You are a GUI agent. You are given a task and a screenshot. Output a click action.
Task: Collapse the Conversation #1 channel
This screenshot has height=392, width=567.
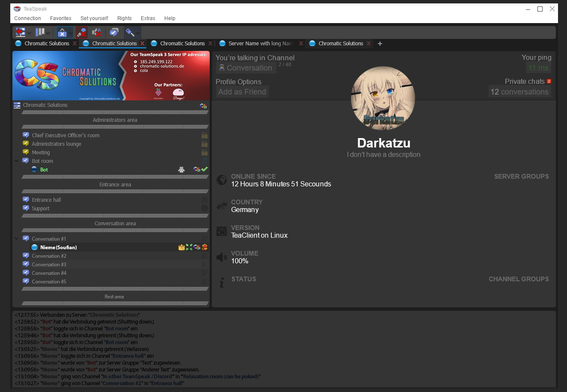click(17, 239)
